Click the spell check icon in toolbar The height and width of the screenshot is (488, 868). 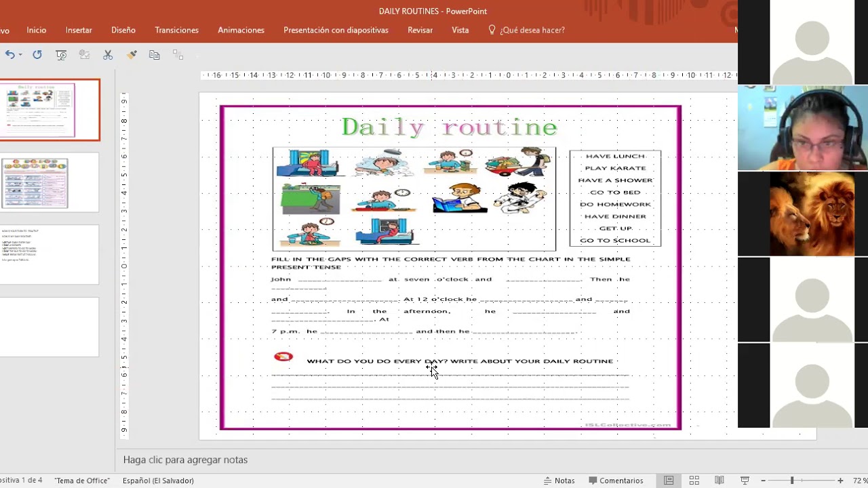click(x=84, y=55)
